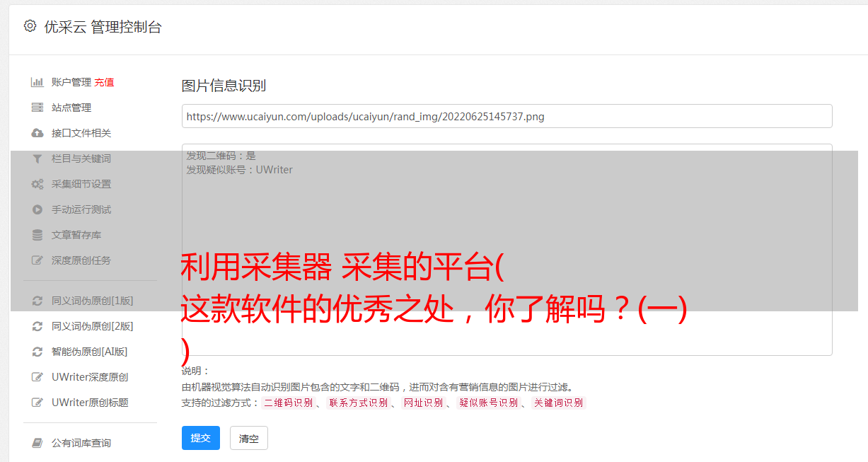The image size is (868, 462).
Task: Go to 站点管理 in the sidebar
Action: (71, 108)
